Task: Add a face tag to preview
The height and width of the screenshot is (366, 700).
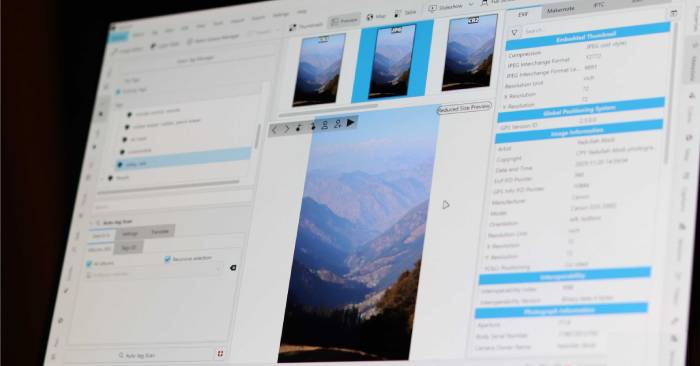Action: click(338, 123)
